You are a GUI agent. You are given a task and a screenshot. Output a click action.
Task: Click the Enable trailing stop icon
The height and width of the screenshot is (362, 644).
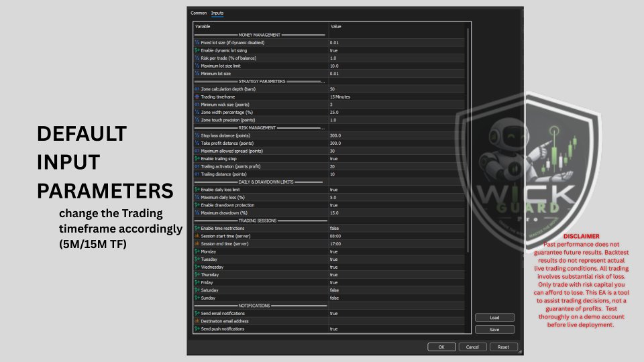click(197, 159)
